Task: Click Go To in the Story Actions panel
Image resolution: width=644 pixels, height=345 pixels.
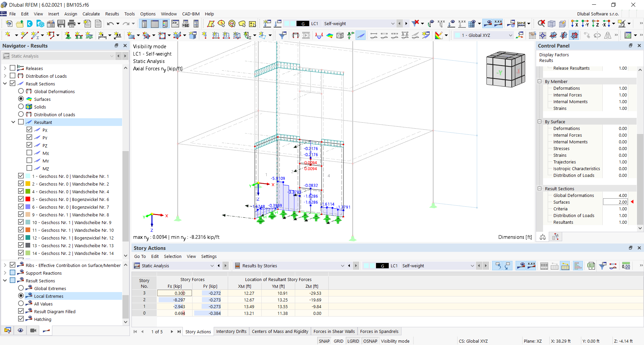Action: coord(140,256)
